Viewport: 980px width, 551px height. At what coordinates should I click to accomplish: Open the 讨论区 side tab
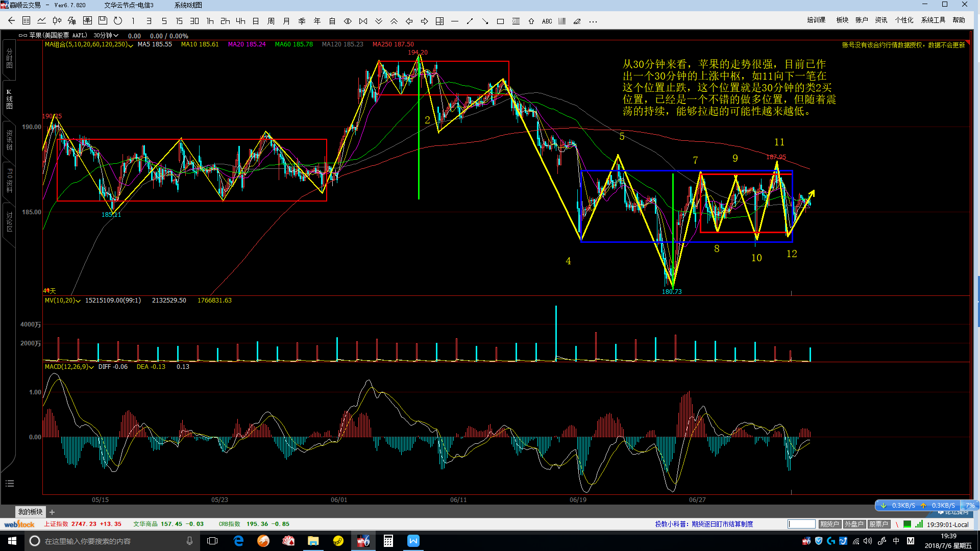[9, 222]
